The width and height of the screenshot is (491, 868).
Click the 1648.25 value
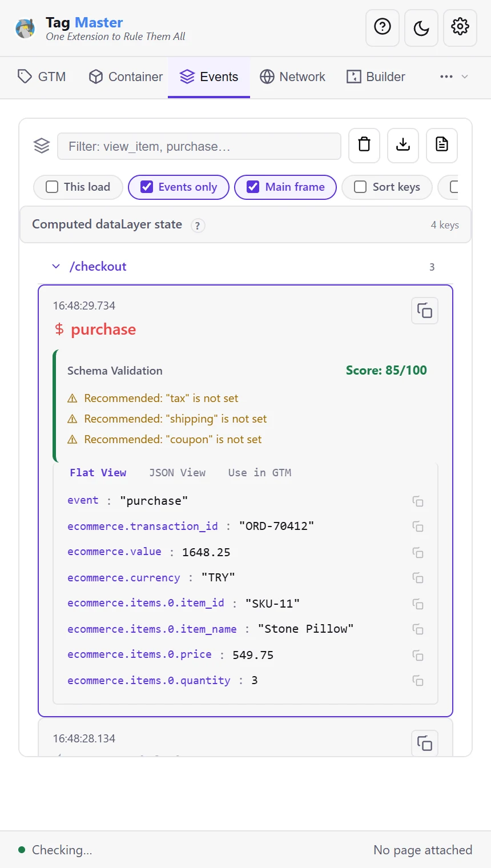(x=206, y=552)
